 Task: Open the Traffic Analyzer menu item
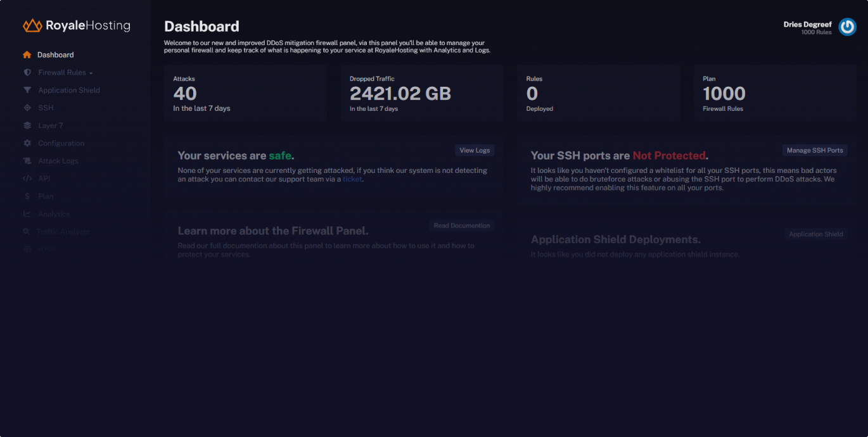(x=63, y=232)
